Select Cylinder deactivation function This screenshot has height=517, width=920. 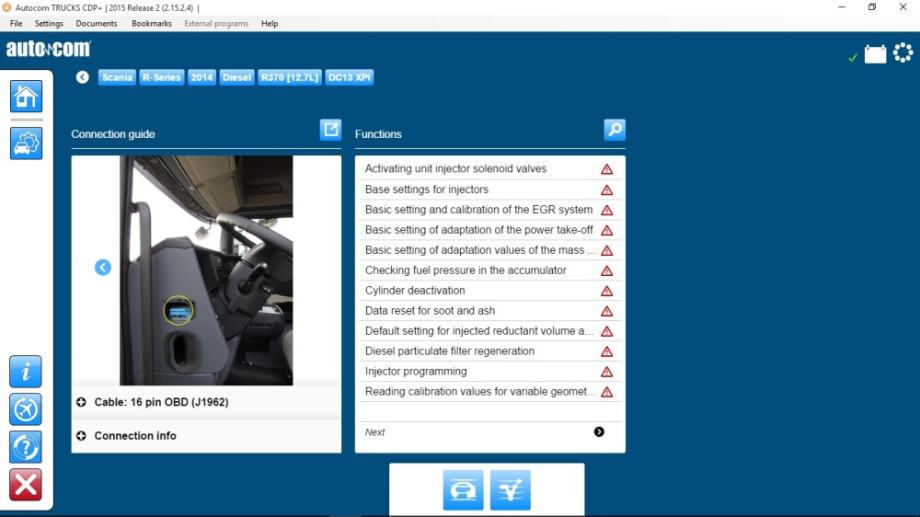click(x=490, y=290)
